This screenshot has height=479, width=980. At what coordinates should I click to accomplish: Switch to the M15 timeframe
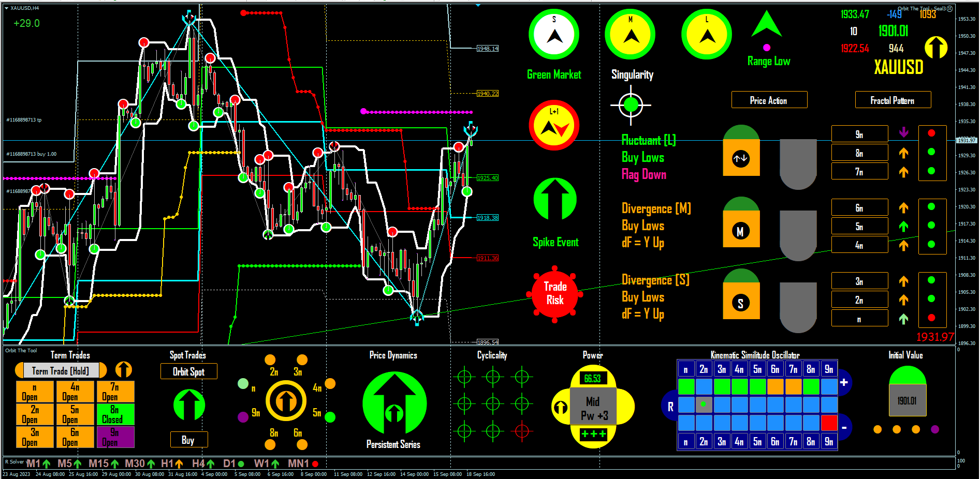pyautogui.click(x=104, y=463)
